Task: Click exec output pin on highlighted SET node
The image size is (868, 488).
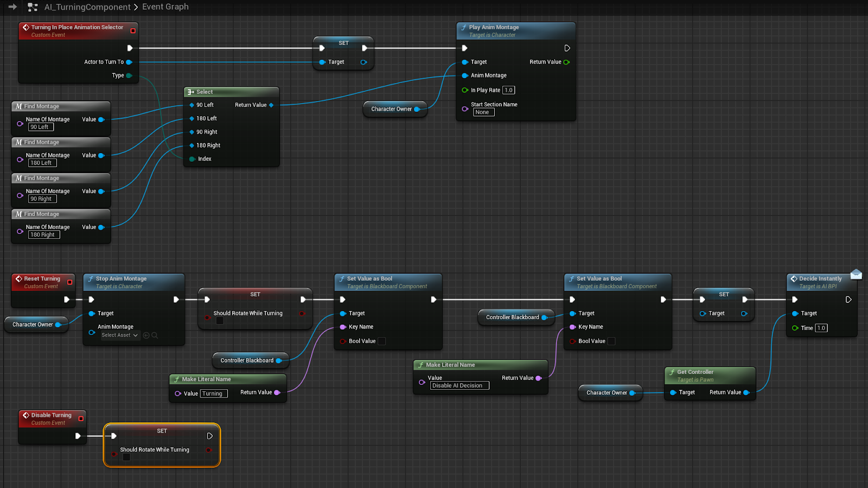Action: 210,436
